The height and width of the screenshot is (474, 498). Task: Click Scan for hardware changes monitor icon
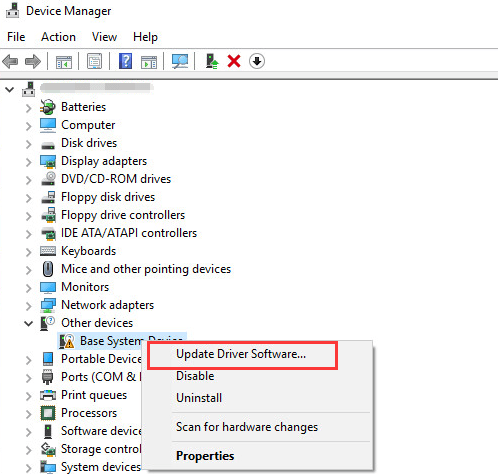pos(180,61)
